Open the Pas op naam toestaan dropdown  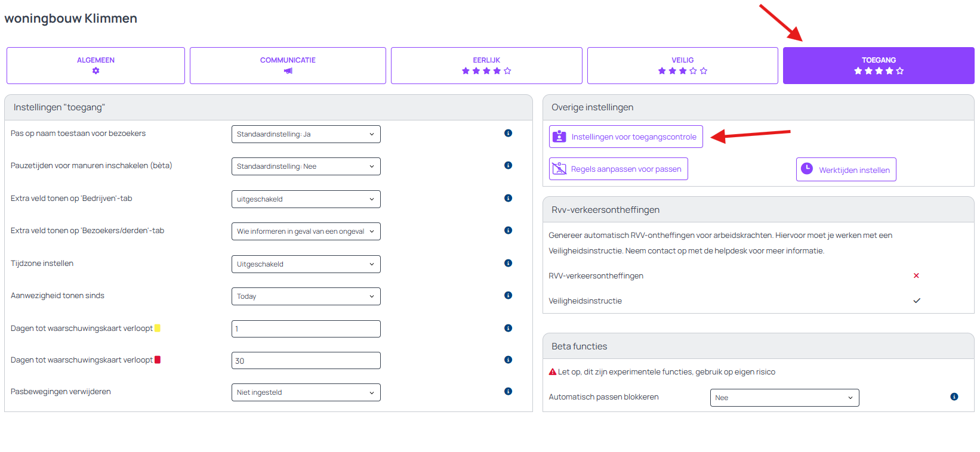(x=306, y=134)
